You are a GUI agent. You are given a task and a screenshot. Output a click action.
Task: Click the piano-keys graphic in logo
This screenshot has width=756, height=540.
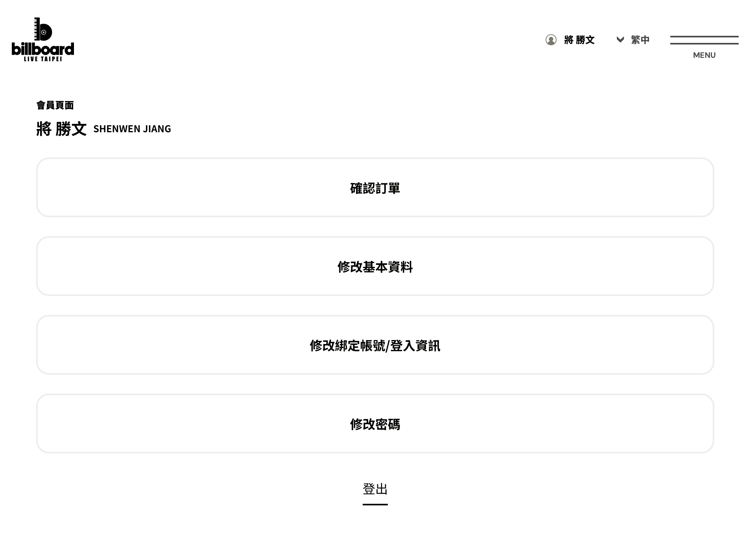pyautogui.click(x=37, y=30)
